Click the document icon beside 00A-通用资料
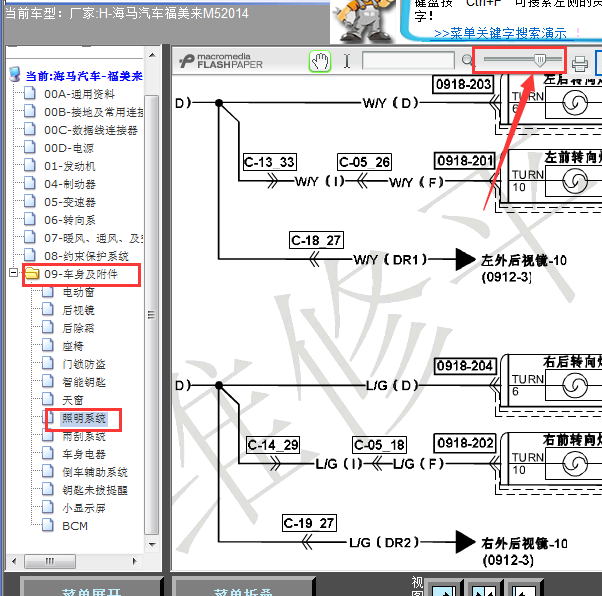The height and width of the screenshot is (596, 602). (30, 93)
